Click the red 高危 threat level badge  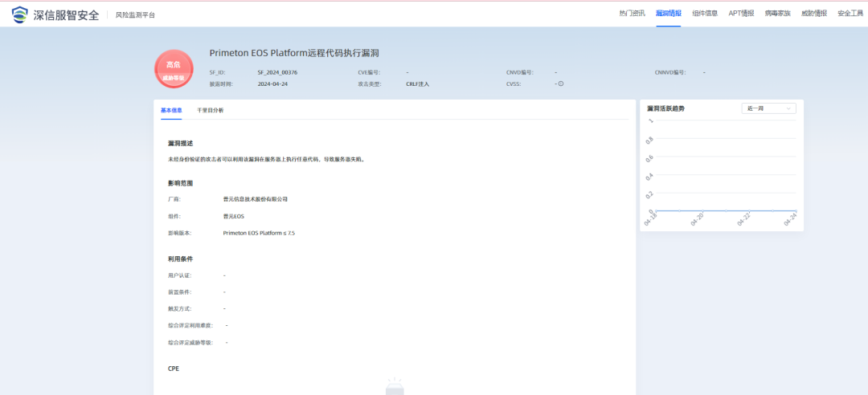[174, 69]
